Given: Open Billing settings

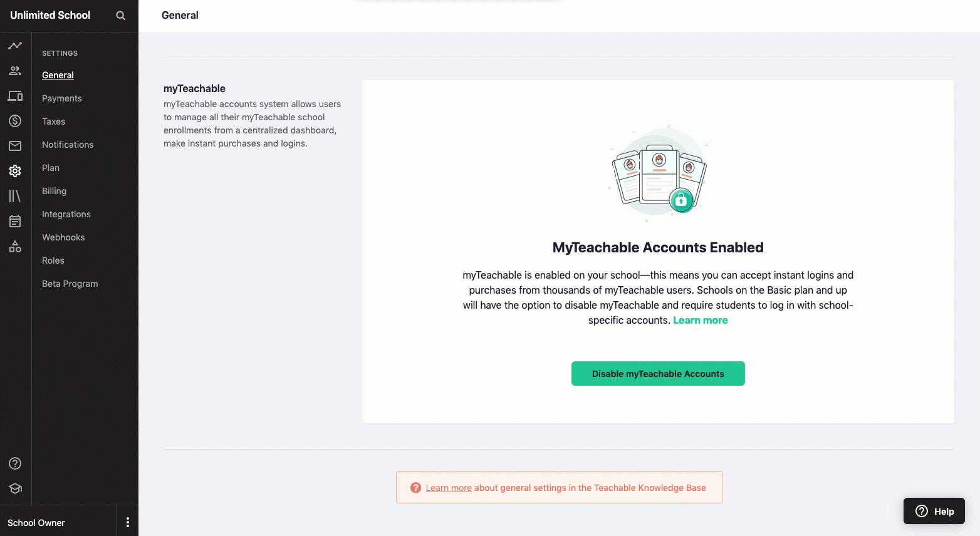Looking at the screenshot, I should [x=54, y=191].
